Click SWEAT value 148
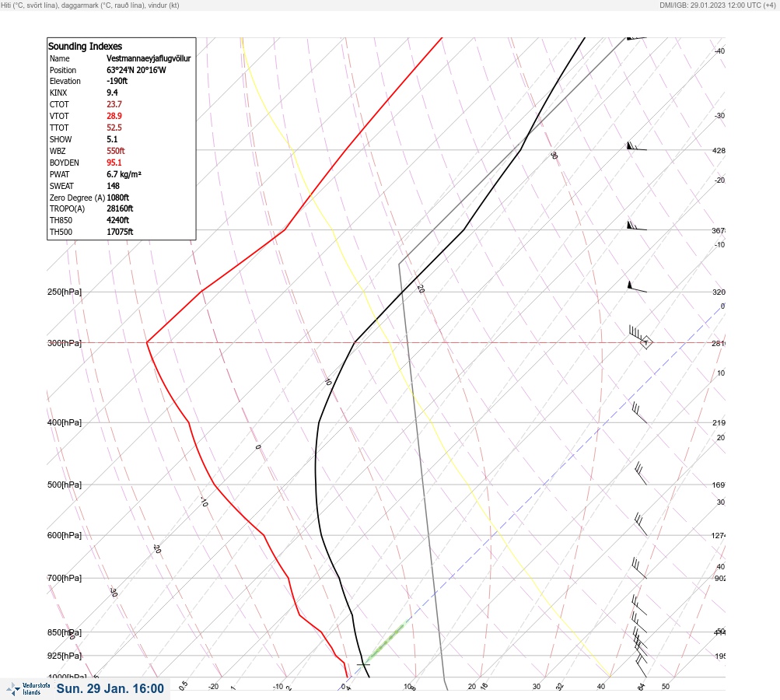This screenshot has height=700, width=780. pos(113,186)
